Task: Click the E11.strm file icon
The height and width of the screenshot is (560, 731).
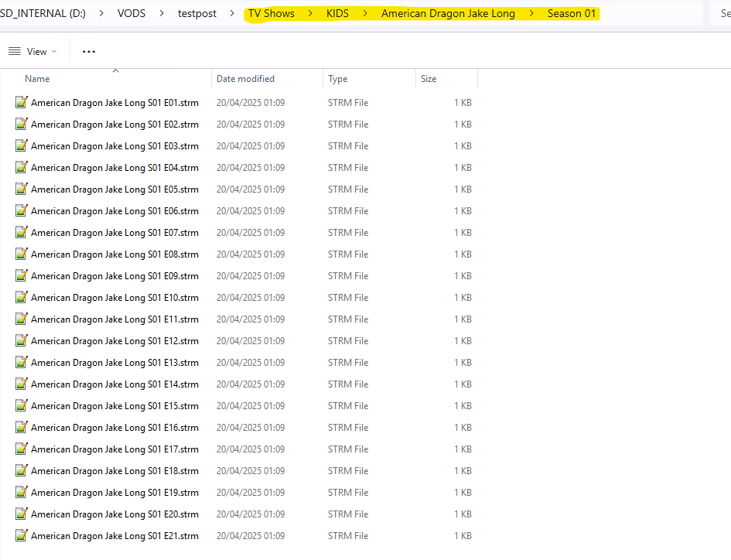Action: click(x=21, y=319)
